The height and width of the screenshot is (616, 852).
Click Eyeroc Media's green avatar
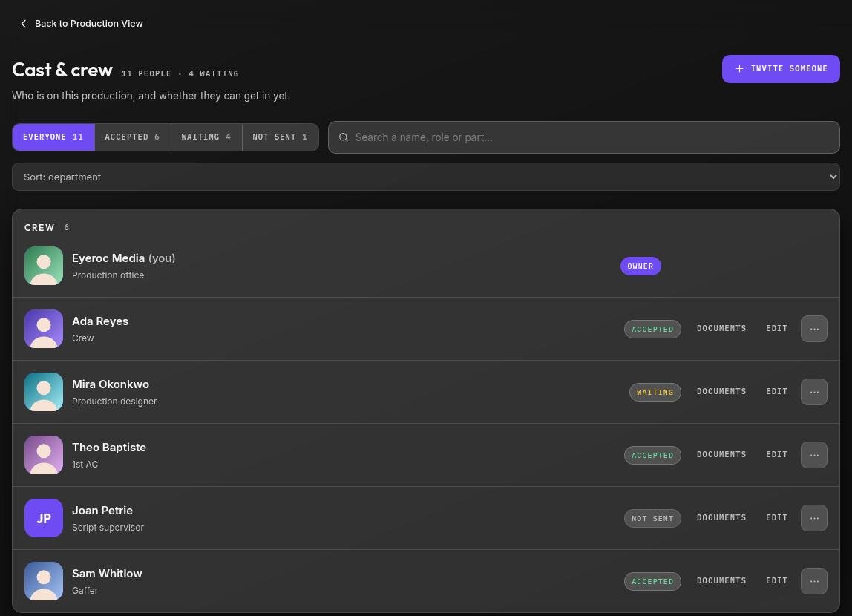(44, 266)
